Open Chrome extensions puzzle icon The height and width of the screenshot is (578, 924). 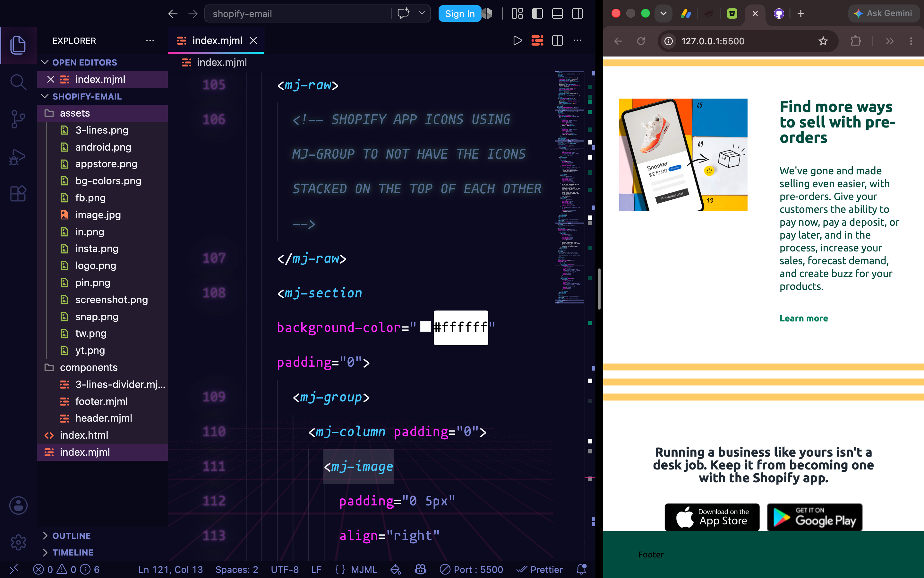(856, 41)
